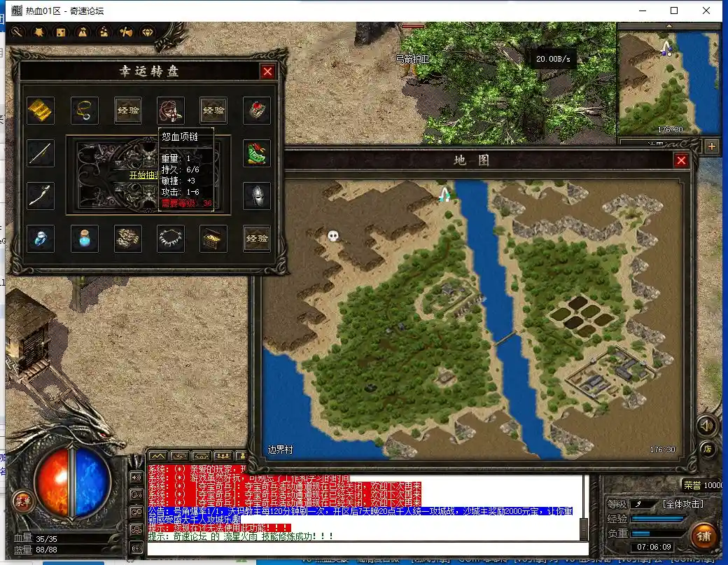This screenshot has width=728, height=565.
Task: Open the 菜单 menu round button
Action: point(22,501)
